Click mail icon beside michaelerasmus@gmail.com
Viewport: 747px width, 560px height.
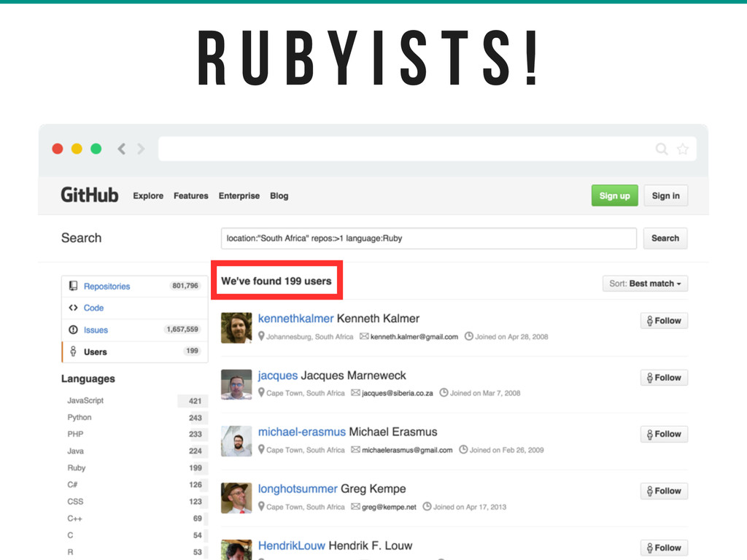pos(355,449)
